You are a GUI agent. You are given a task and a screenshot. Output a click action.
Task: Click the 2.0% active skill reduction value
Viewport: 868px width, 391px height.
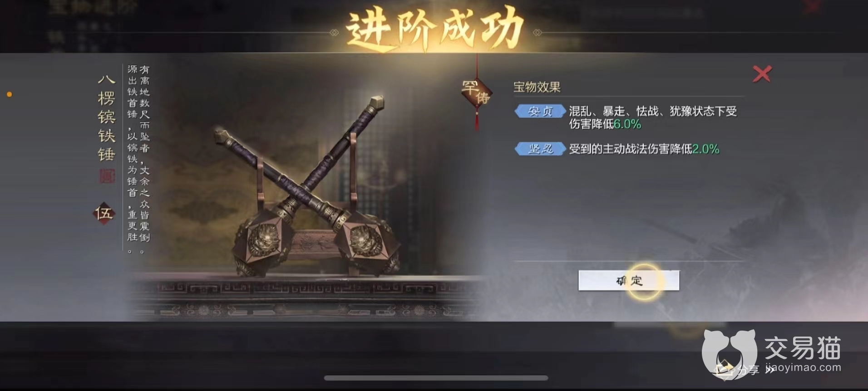click(x=705, y=149)
